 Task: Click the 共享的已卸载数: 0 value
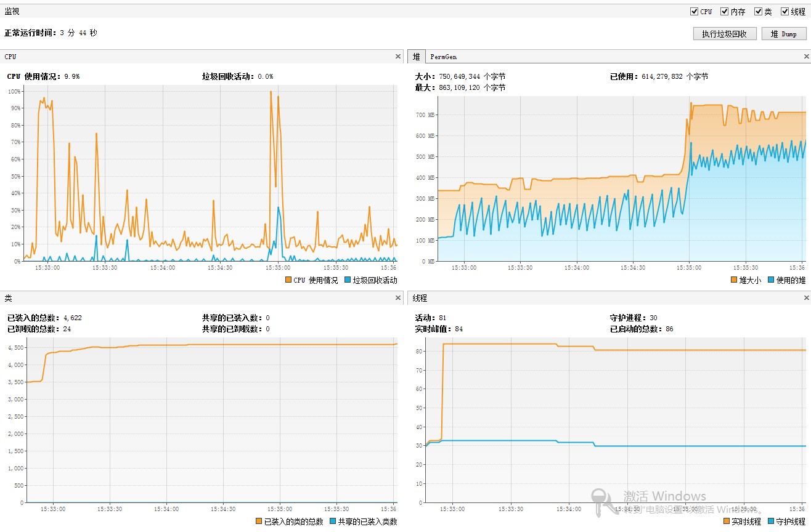(x=236, y=329)
